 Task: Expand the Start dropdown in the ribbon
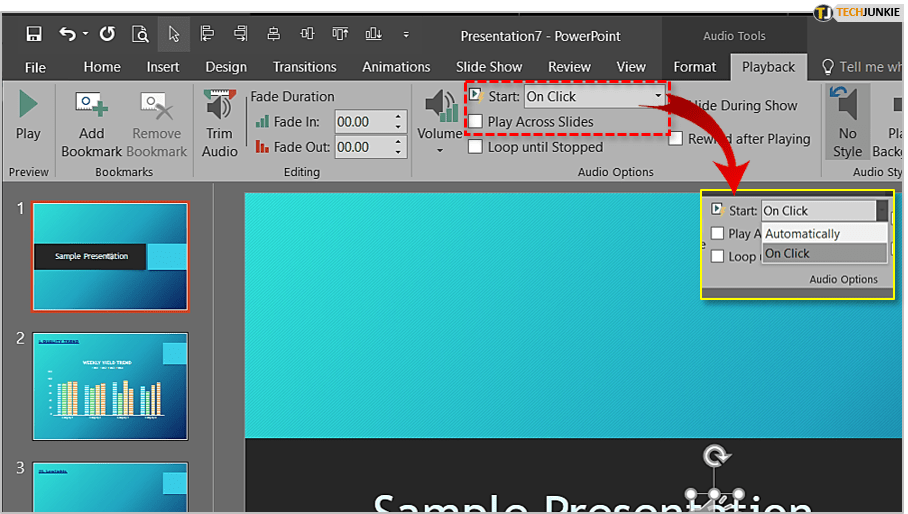pos(658,97)
